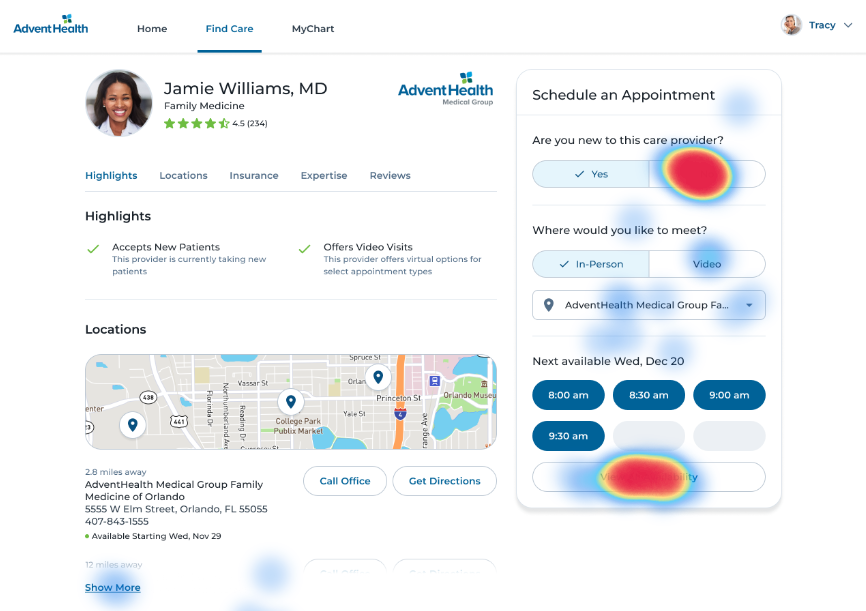
Task: Choose In-Person meeting option
Action: [x=591, y=265]
